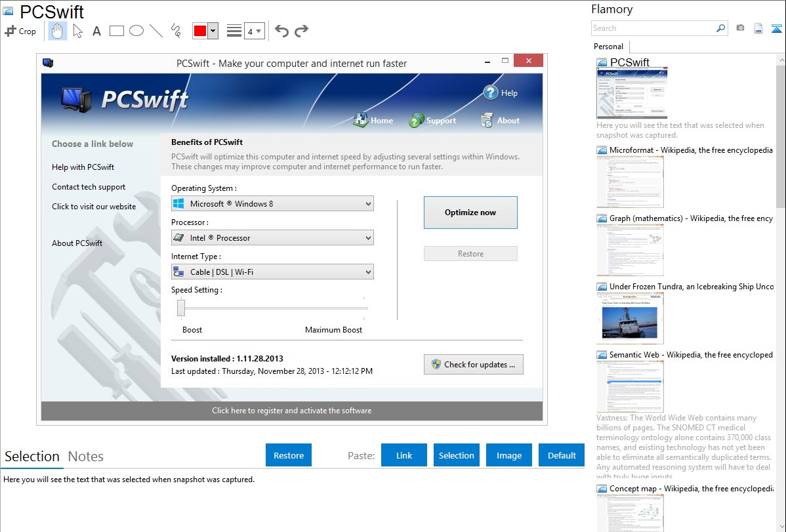Select the rectangle drawing tool

[116, 31]
